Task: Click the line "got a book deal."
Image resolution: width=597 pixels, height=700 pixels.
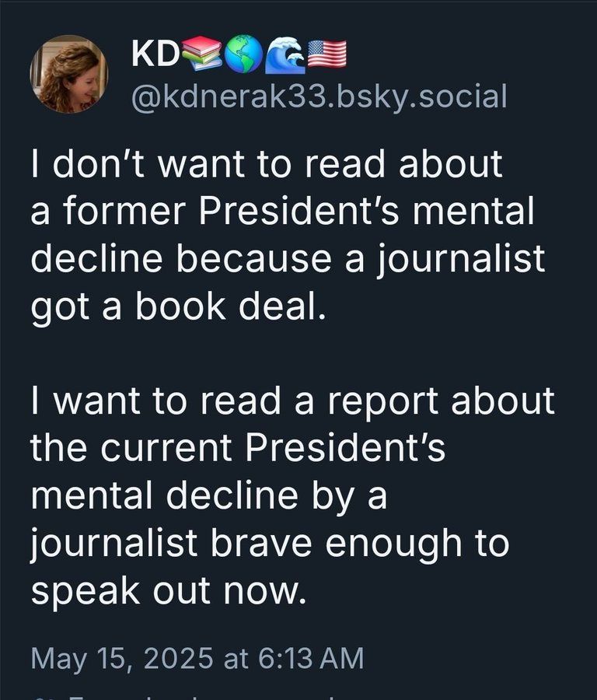Action: pos(178,307)
